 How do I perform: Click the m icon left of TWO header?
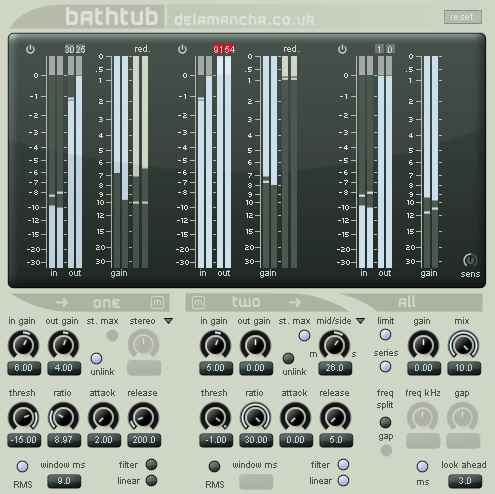(199, 302)
